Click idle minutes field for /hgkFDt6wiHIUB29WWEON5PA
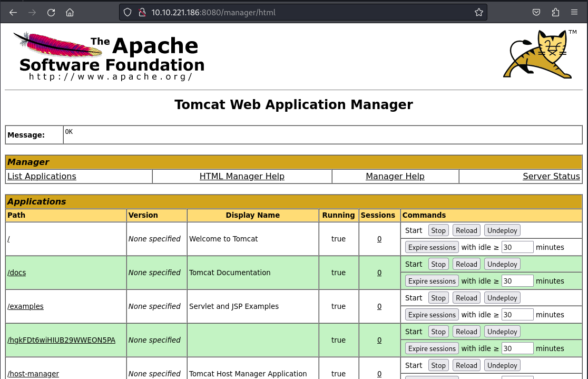 (x=517, y=348)
